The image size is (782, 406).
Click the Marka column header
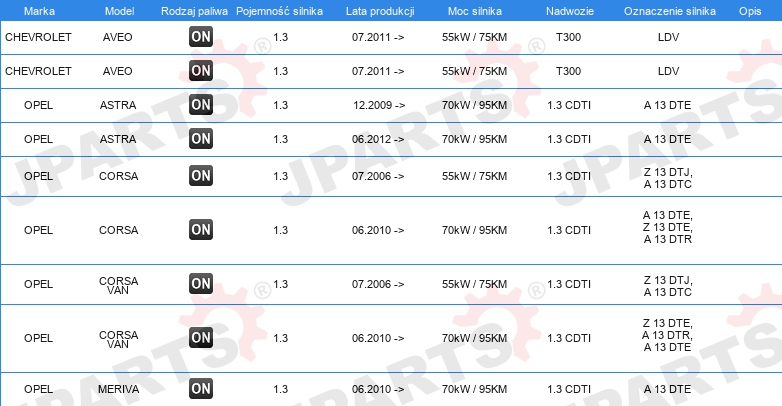click(x=39, y=11)
